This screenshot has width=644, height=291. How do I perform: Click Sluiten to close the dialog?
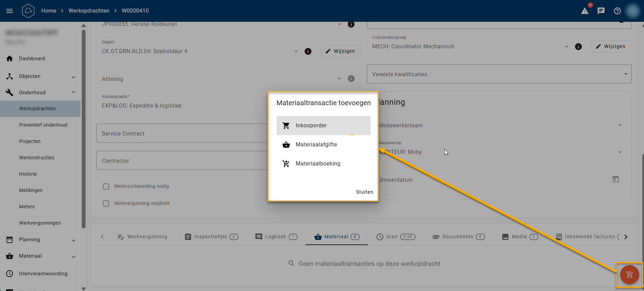tap(364, 192)
